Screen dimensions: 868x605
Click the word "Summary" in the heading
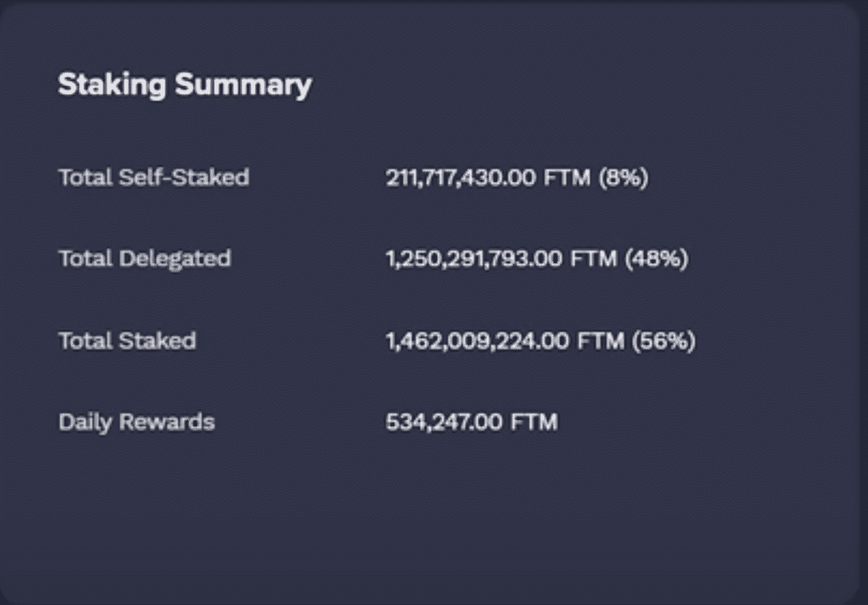[244, 85]
